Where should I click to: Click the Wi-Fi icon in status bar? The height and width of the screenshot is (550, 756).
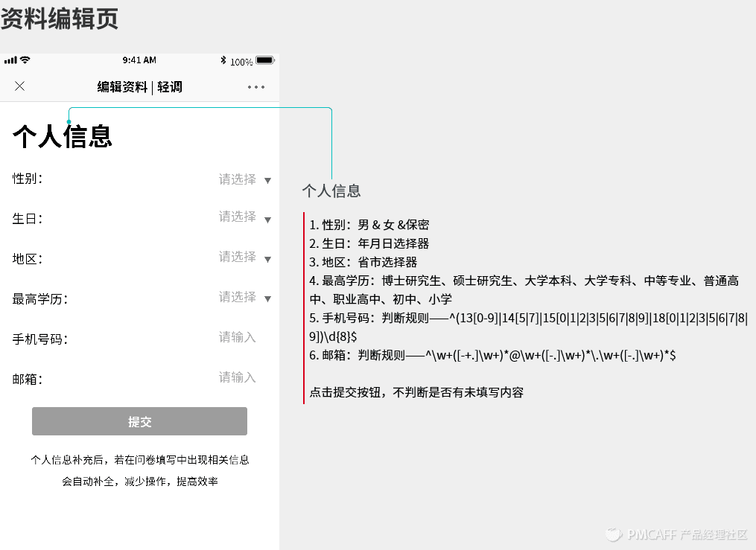[x=25, y=60]
